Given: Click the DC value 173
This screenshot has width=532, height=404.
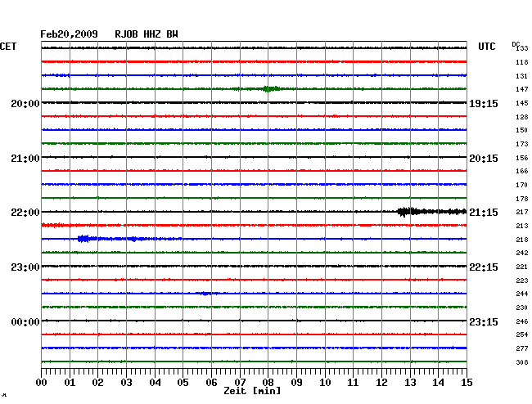Looking at the screenshot, I should 522,144.
